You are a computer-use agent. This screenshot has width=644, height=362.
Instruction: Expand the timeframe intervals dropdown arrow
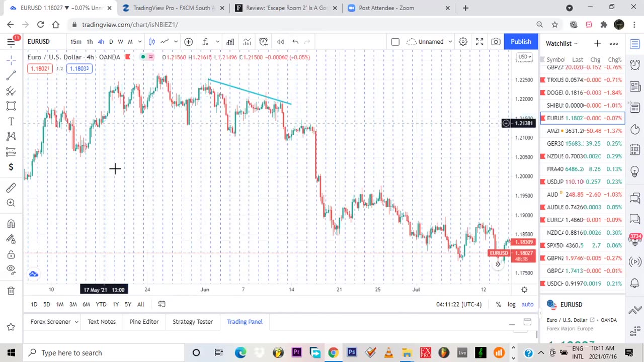click(140, 42)
